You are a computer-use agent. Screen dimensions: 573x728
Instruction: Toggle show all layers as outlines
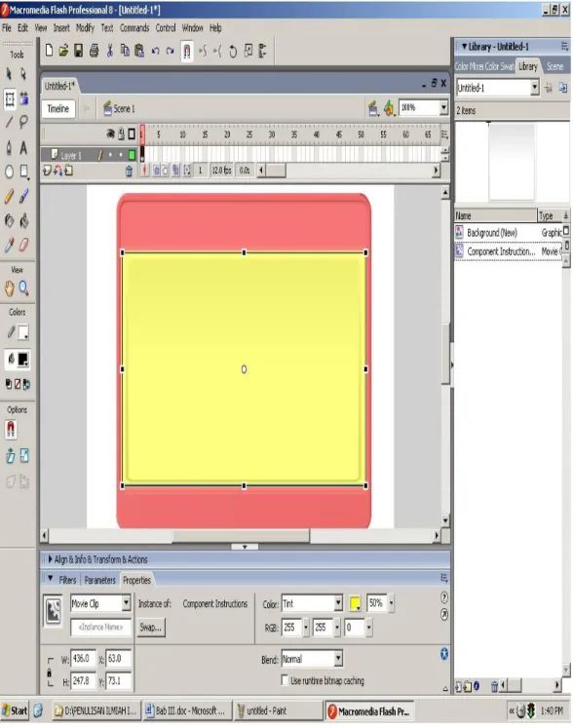pyautogui.click(x=132, y=134)
